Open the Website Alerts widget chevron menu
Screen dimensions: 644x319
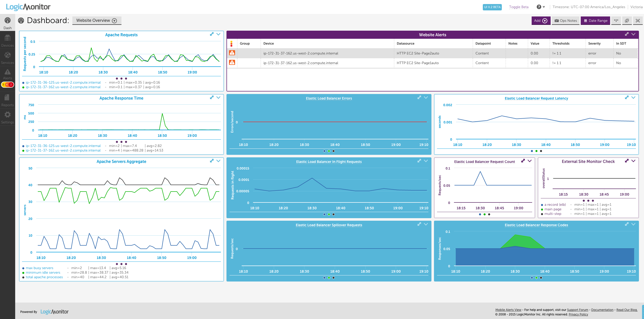[x=633, y=34]
